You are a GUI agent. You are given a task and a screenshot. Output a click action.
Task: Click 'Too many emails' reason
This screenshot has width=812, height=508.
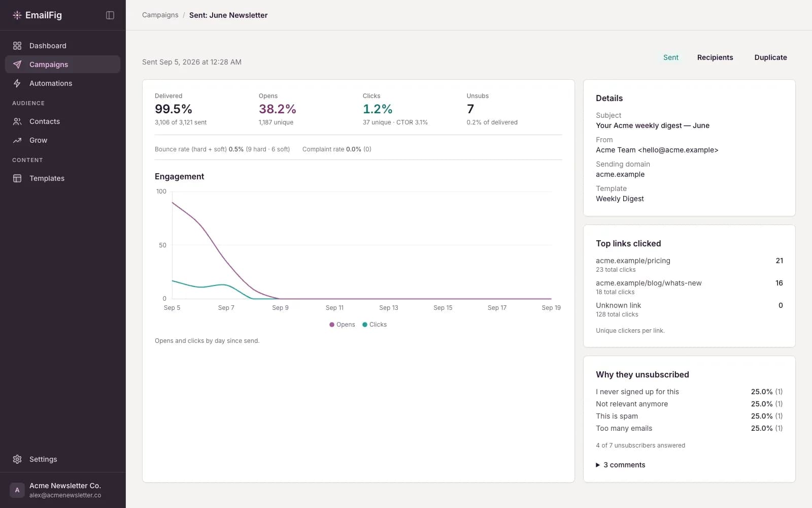624,428
